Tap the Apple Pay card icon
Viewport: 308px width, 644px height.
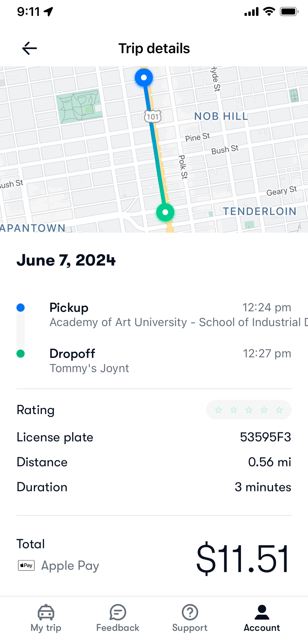point(26,565)
